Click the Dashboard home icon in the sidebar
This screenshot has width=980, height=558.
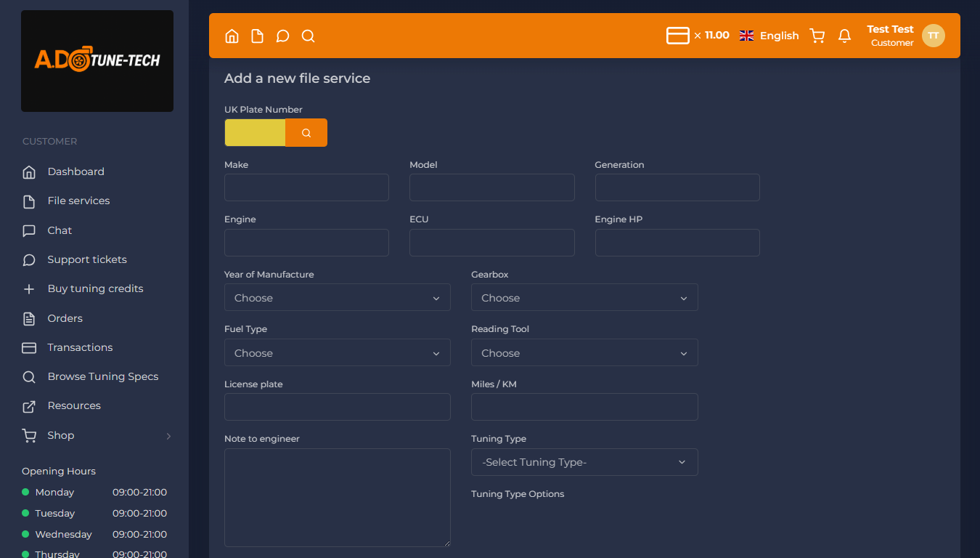click(29, 172)
